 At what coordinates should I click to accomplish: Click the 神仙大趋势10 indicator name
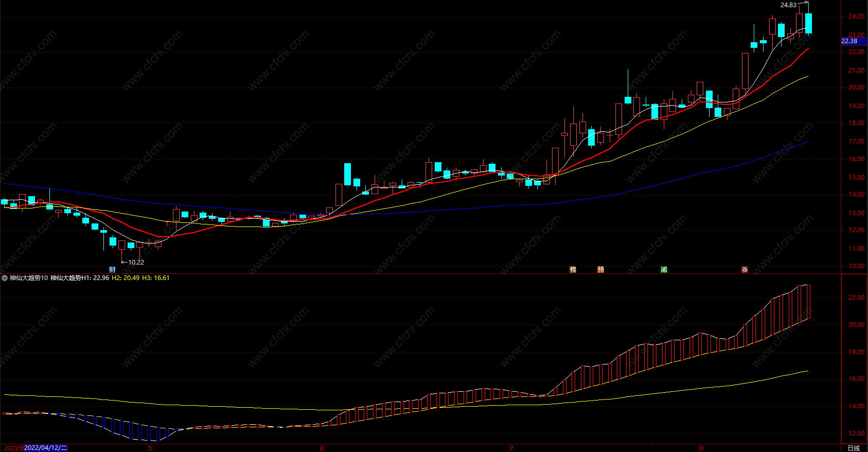pos(29,278)
